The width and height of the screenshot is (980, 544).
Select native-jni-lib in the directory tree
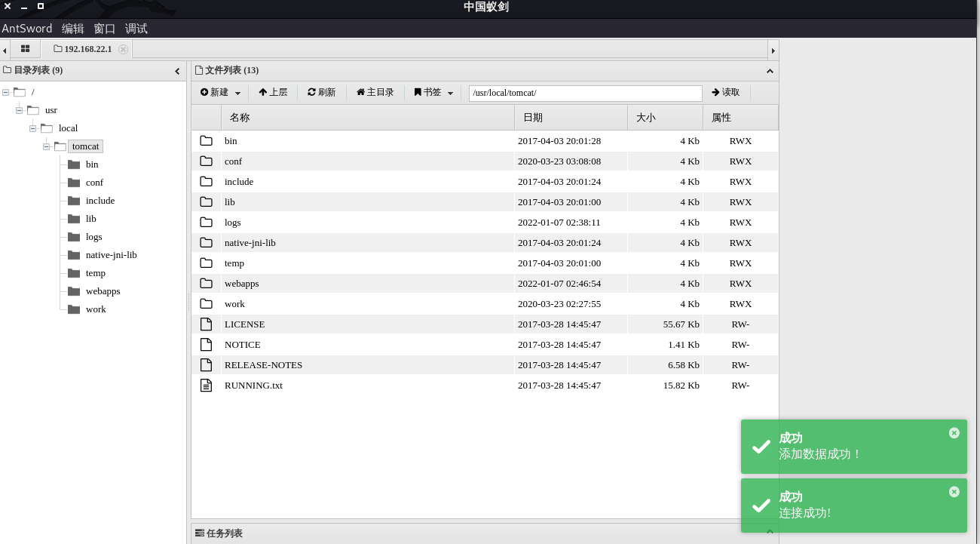(112, 255)
